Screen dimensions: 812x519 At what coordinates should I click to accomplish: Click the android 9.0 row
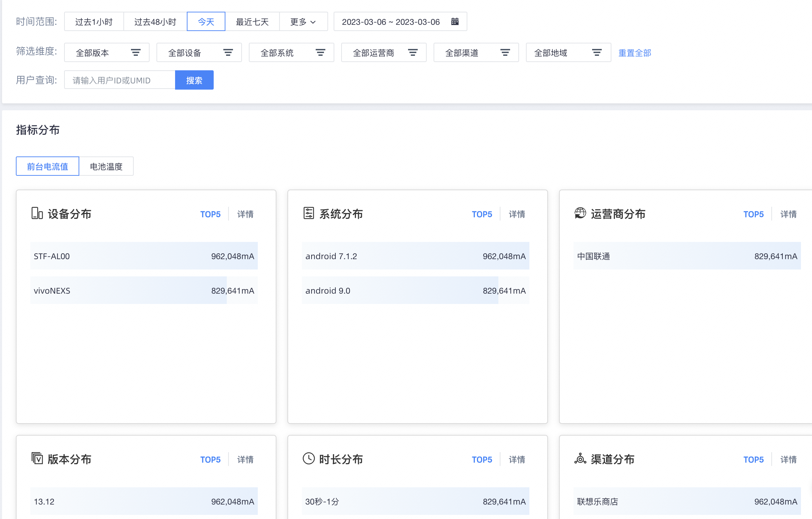coord(416,290)
